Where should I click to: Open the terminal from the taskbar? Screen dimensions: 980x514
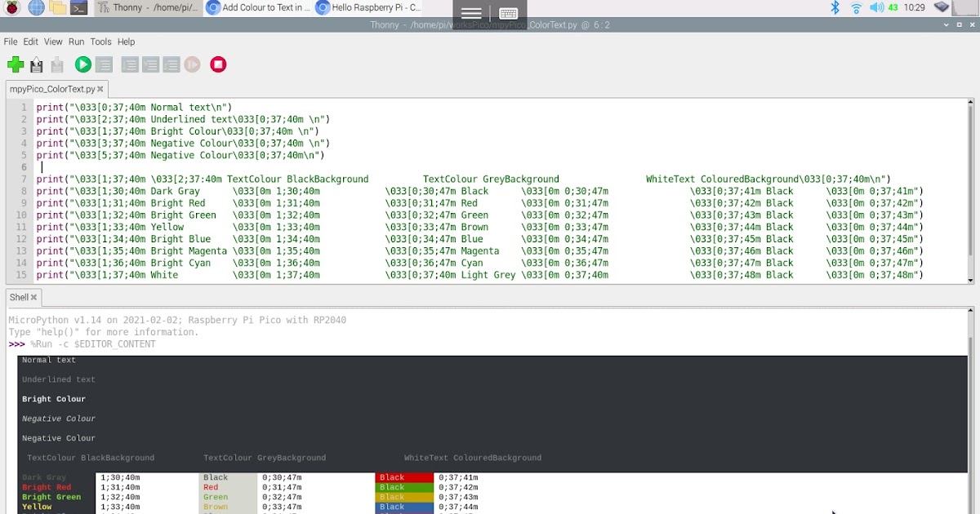[78, 7]
